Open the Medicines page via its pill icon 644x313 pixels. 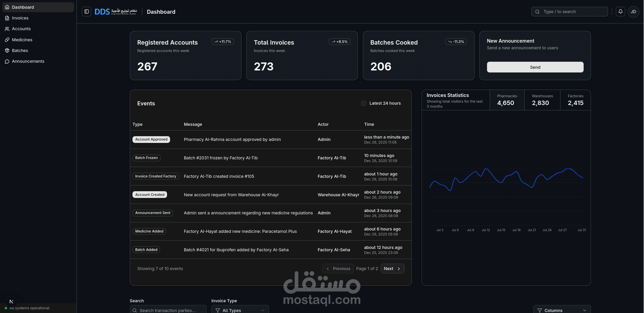pos(7,40)
